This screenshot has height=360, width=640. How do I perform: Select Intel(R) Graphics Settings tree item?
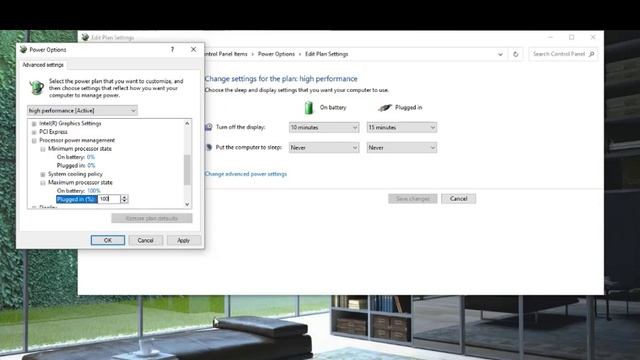pos(70,123)
